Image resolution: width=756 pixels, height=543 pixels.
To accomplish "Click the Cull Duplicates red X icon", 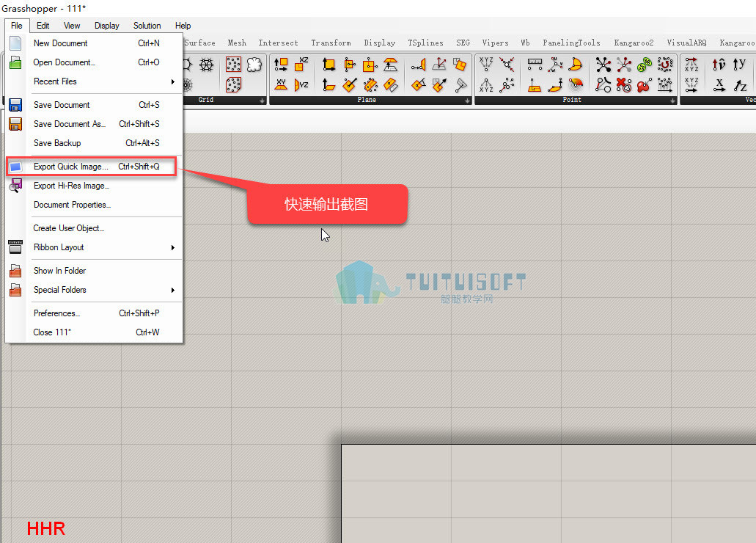I will (623, 85).
